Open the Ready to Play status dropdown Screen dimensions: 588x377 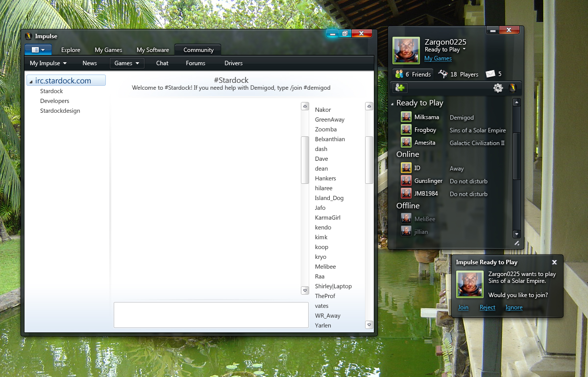[x=464, y=50]
